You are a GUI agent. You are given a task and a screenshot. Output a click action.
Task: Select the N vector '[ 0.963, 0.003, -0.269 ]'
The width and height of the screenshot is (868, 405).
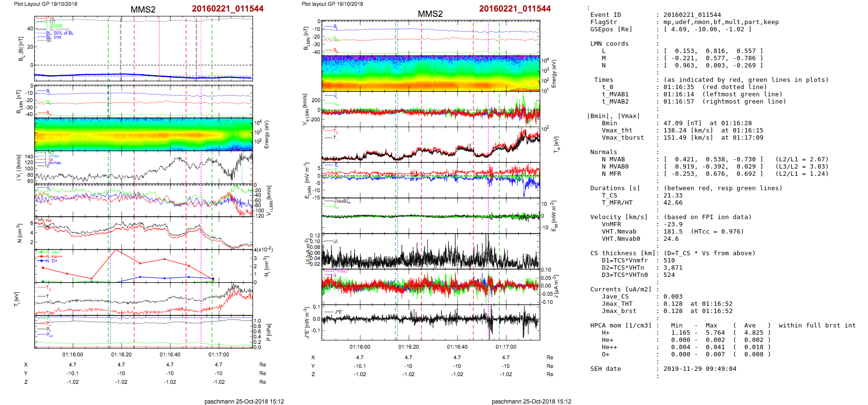pyautogui.click(x=713, y=65)
